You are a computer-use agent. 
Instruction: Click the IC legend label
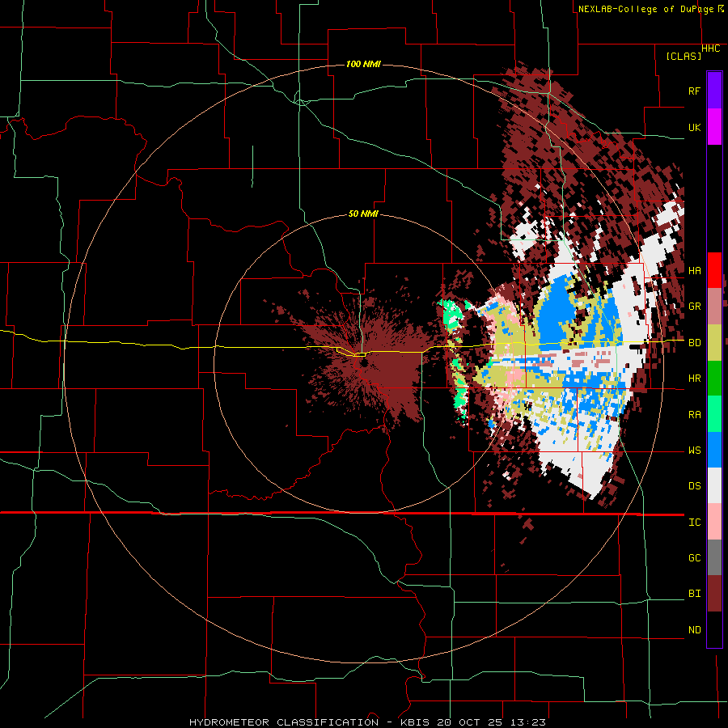pyautogui.click(x=694, y=522)
